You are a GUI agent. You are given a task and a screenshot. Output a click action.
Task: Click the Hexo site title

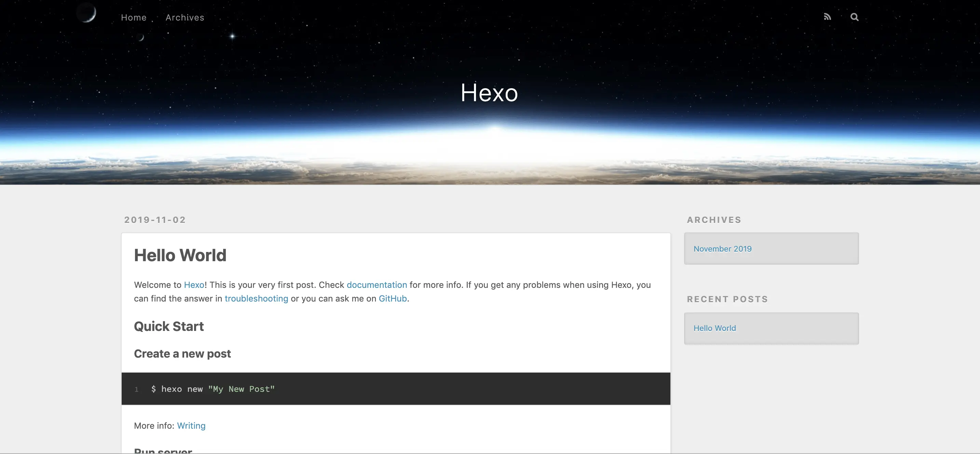pos(489,92)
